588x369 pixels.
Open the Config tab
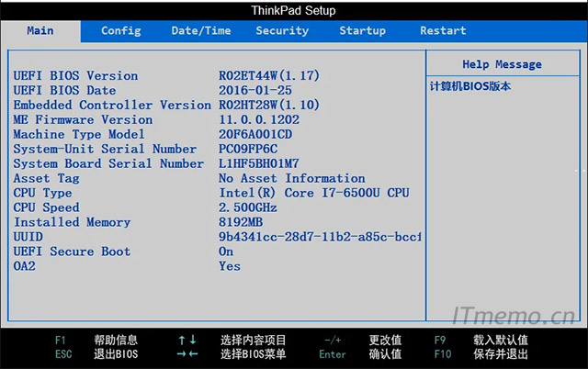pyautogui.click(x=120, y=30)
